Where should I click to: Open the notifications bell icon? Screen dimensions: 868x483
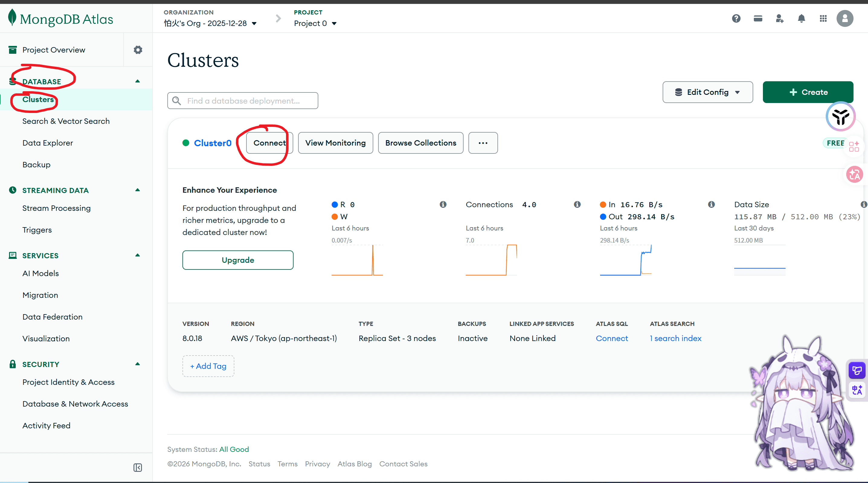[x=801, y=18]
